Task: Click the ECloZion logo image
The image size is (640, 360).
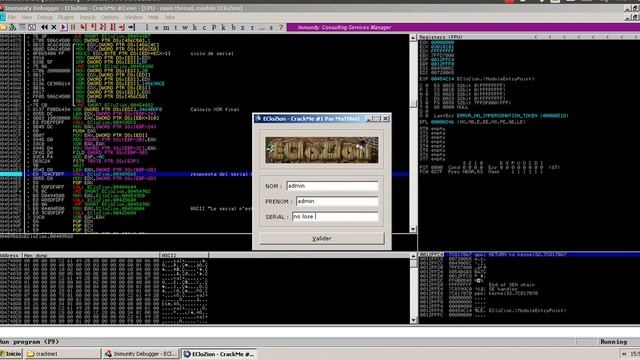Action: (322, 150)
